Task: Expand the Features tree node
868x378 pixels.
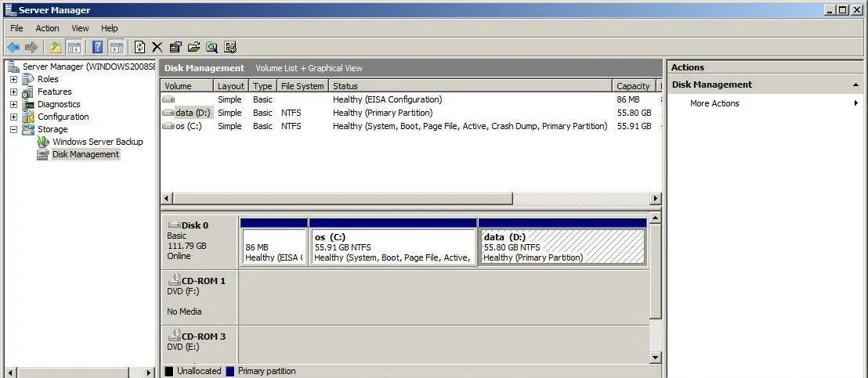Action: pos(14,92)
